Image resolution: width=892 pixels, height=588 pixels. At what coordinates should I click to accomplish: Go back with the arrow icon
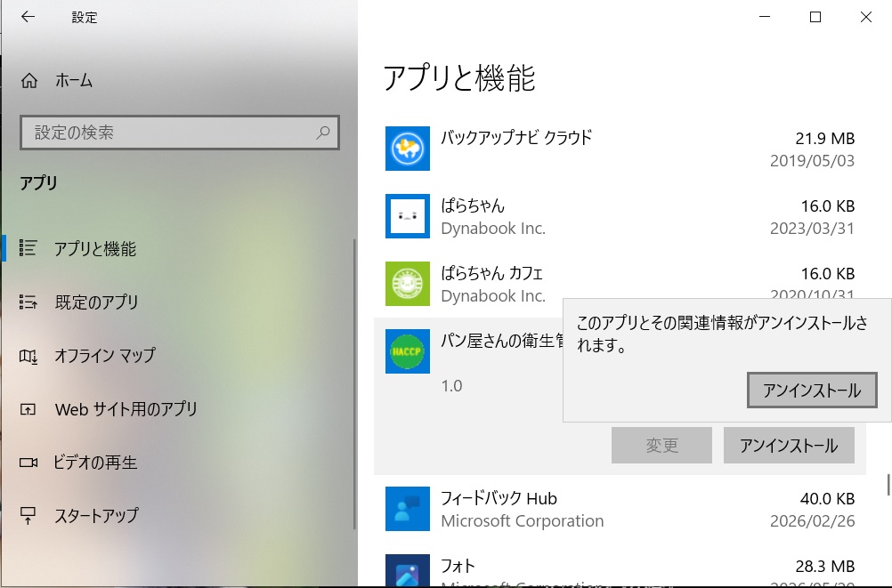pyautogui.click(x=28, y=17)
